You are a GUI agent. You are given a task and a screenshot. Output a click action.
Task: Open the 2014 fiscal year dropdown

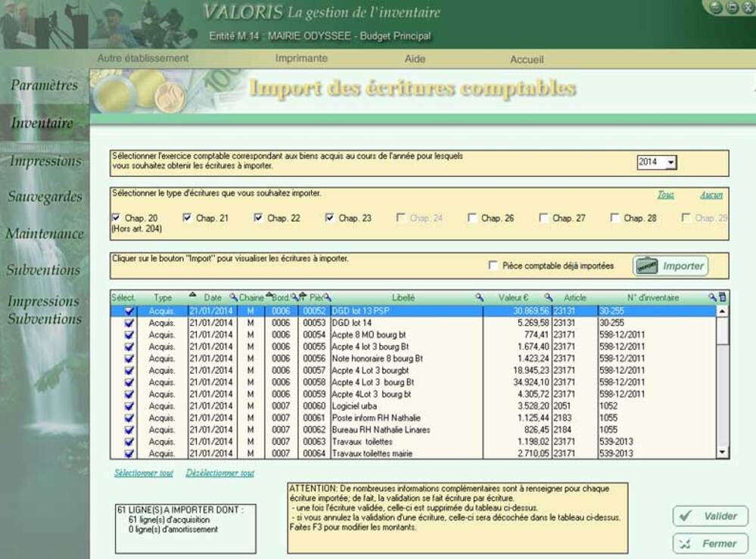[670, 163]
